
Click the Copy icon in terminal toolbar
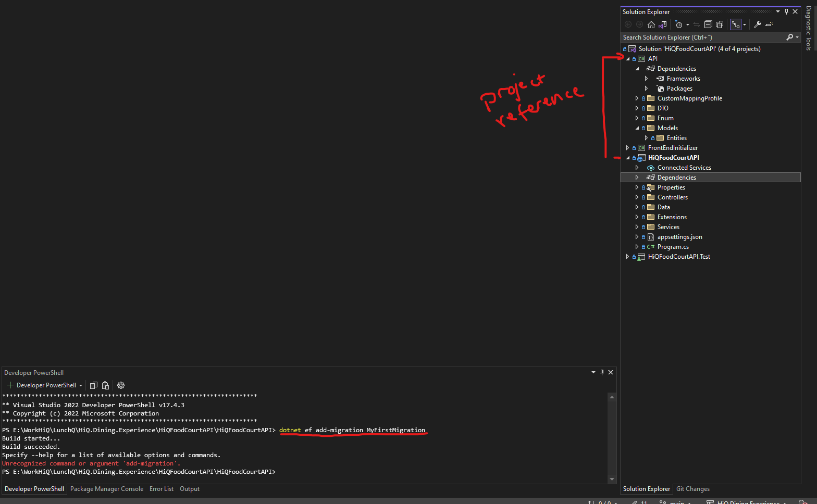point(94,385)
